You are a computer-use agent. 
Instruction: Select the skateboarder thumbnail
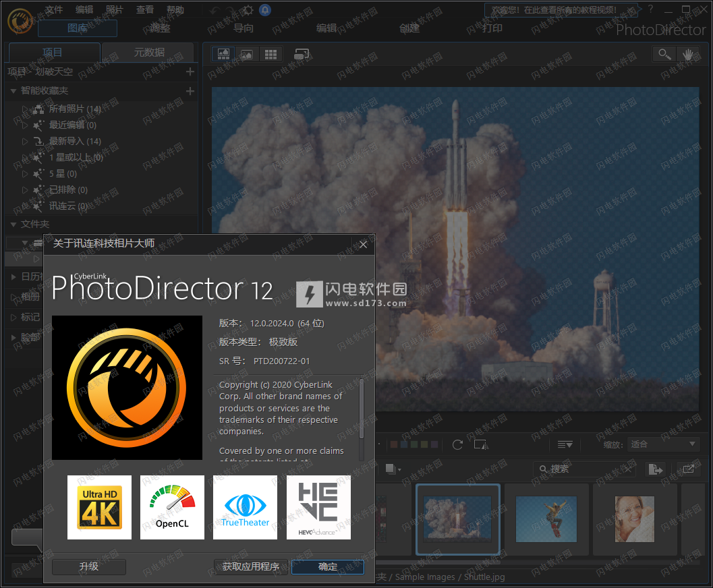tap(546, 519)
